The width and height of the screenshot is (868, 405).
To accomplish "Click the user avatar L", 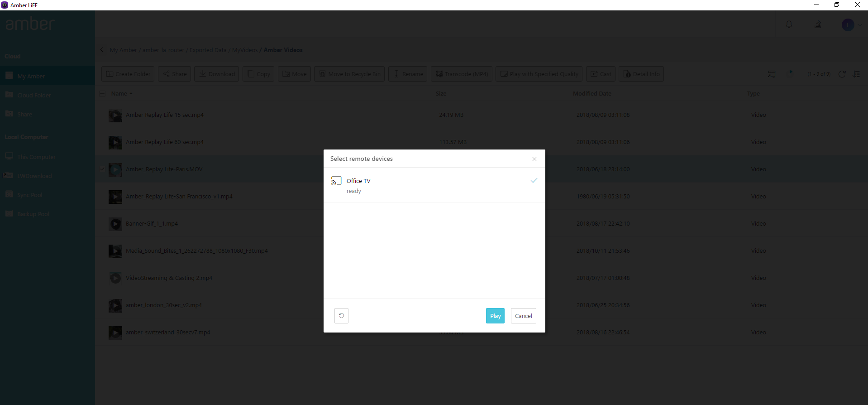I will click(x=848, y=24).
